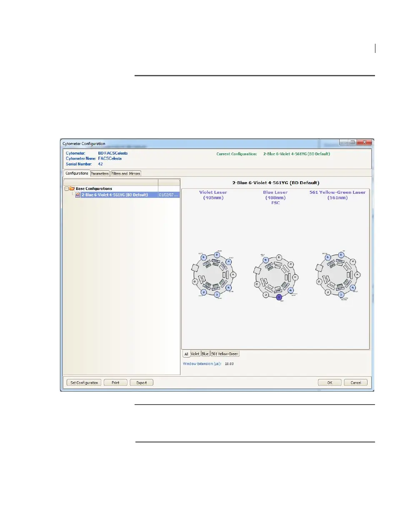Image resolution: width=420 pixels, height=510 pixels.
Task: Click the square fiber input on Yellow-Green octagon
Action: click(319, 267)
